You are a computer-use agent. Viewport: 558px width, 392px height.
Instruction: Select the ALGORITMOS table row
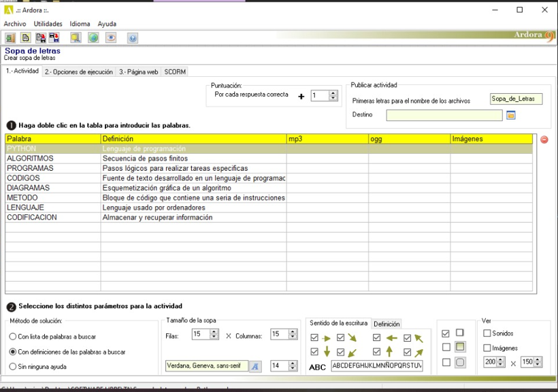[x=269, y=159]
